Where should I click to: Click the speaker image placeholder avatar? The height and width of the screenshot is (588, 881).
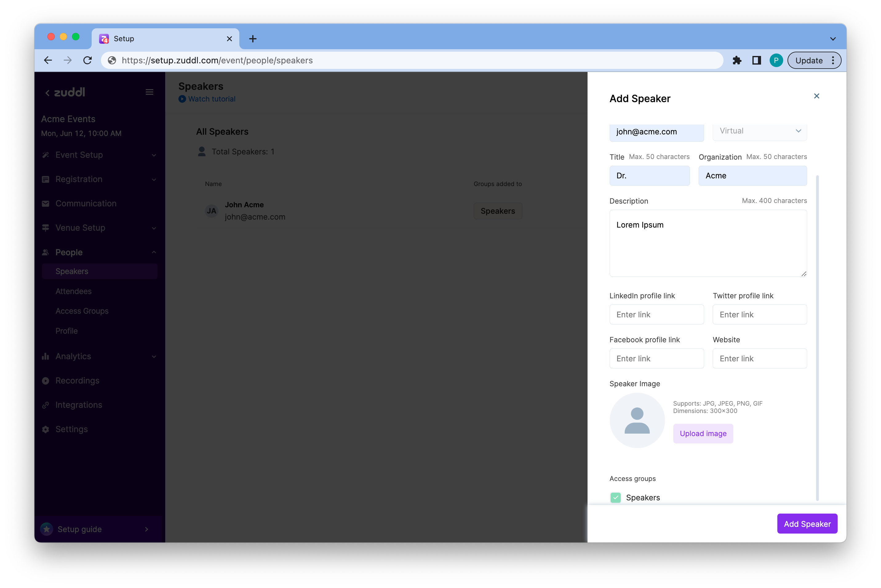637,420
